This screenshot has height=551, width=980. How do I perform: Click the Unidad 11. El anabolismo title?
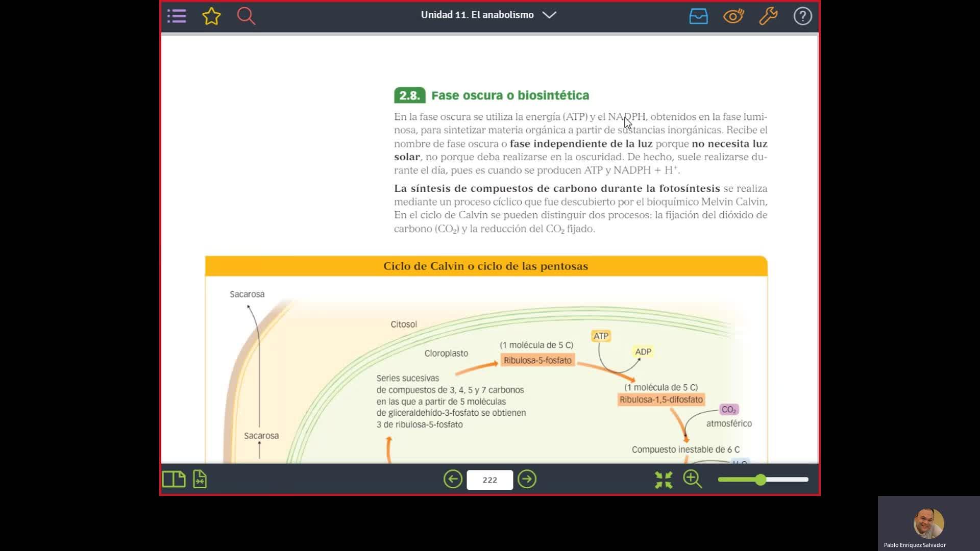click(x=477, y=15)
